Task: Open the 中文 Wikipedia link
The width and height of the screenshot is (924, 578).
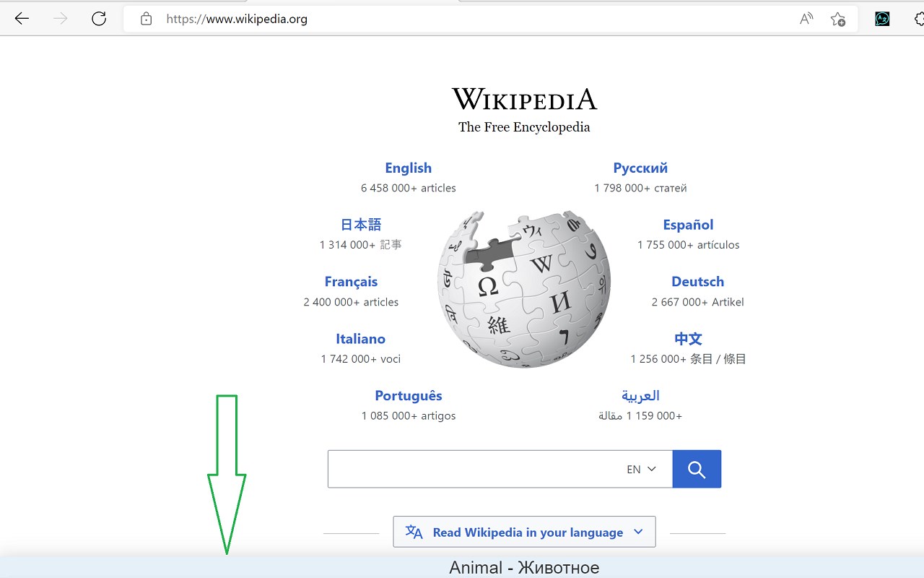Action: point(688,339)
